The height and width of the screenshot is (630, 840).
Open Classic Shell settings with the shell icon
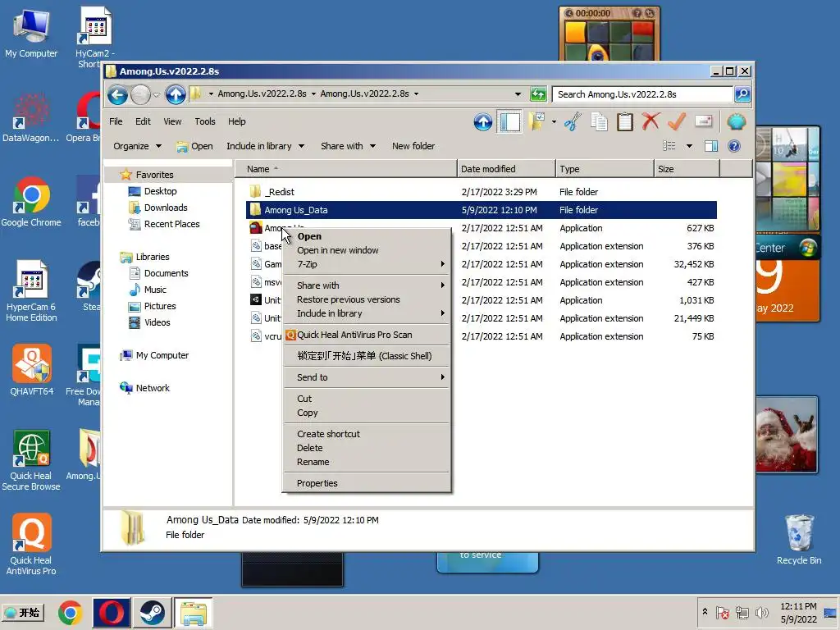coord(737,121)
